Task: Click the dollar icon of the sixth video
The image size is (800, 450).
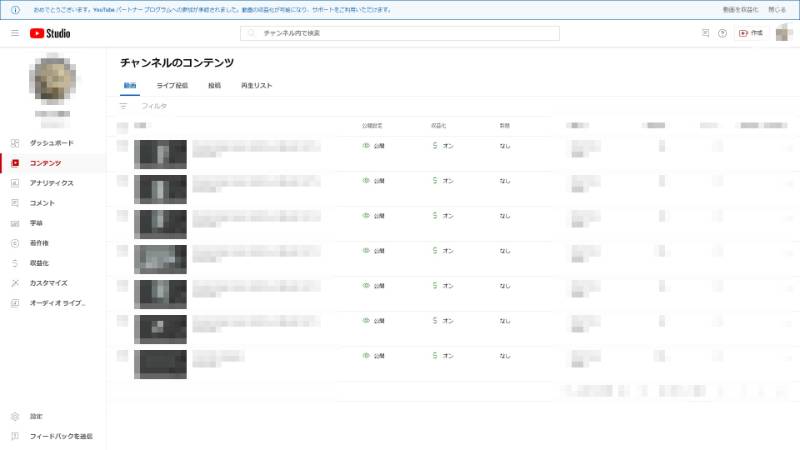Action: pos(435,320)
